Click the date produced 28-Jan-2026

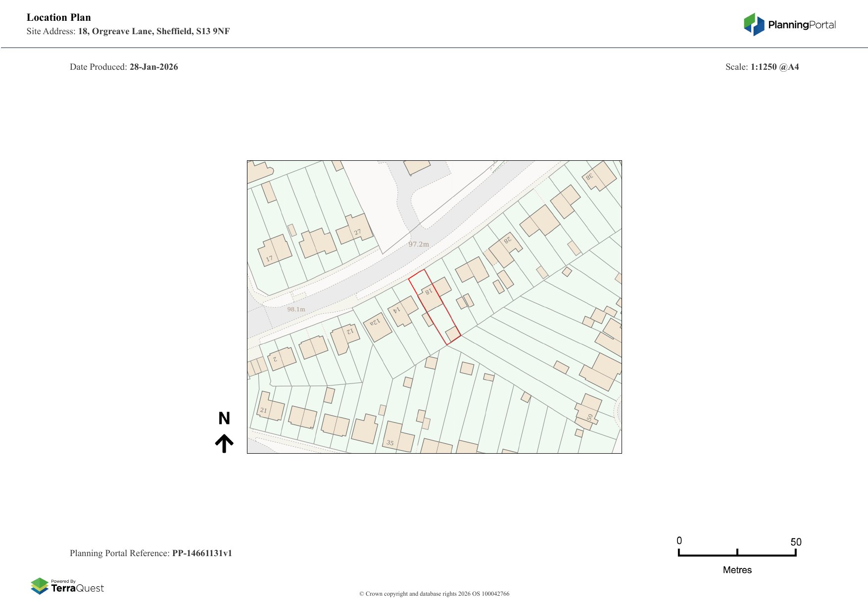click(x=153, y=67)
